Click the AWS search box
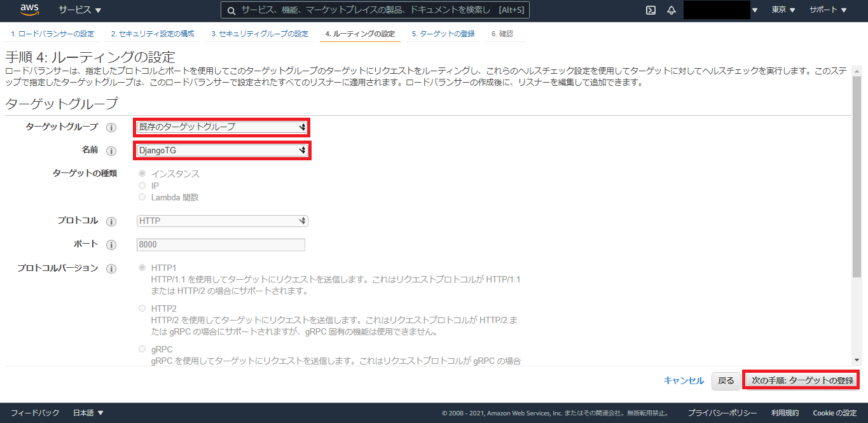This screenshot has width=868, height=423. pos(375,10)
